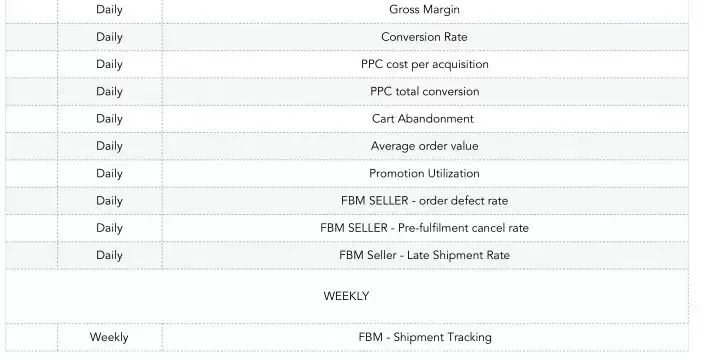Screen dimensions: 706x360
Task: Click the Promotion Utilization cell
Action: pyautogui.click(x=425, y=174)
